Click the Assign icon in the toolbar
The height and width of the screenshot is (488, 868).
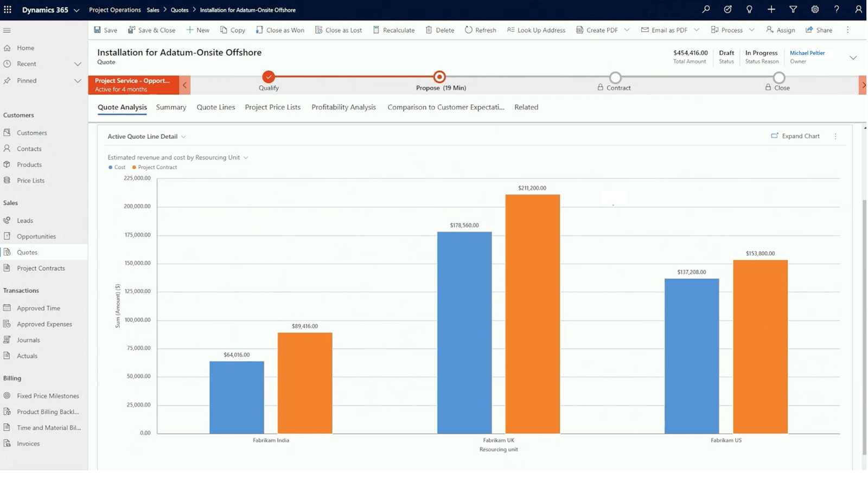[770, 30]
